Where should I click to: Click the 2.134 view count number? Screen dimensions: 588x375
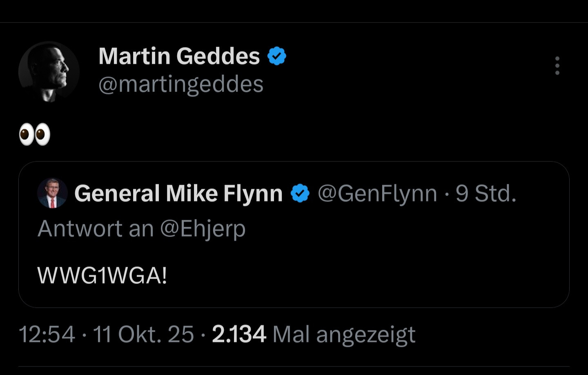[239, 335]
